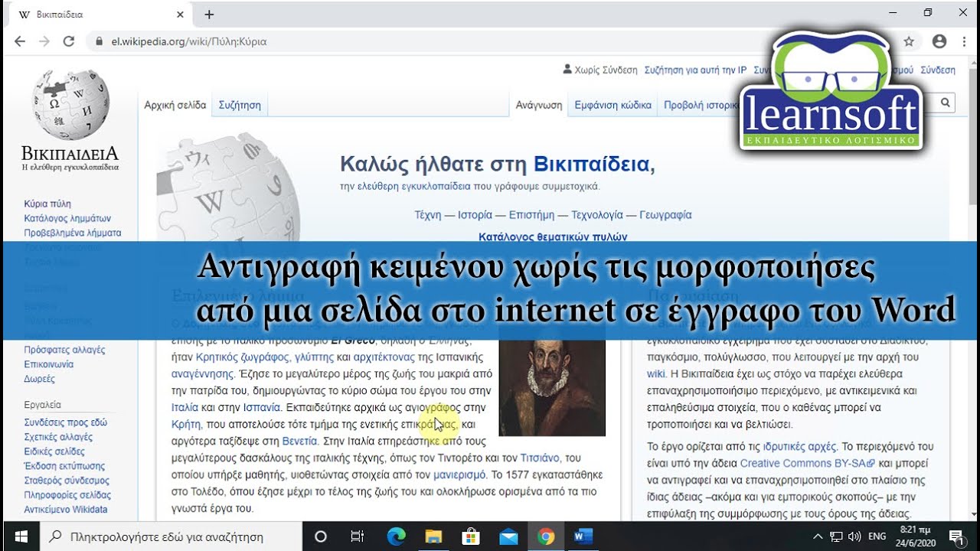The height and width of the screenshot is (551, 980).
Task: Click the Επιστήμη portal link
Action: [x=531, y=215]
